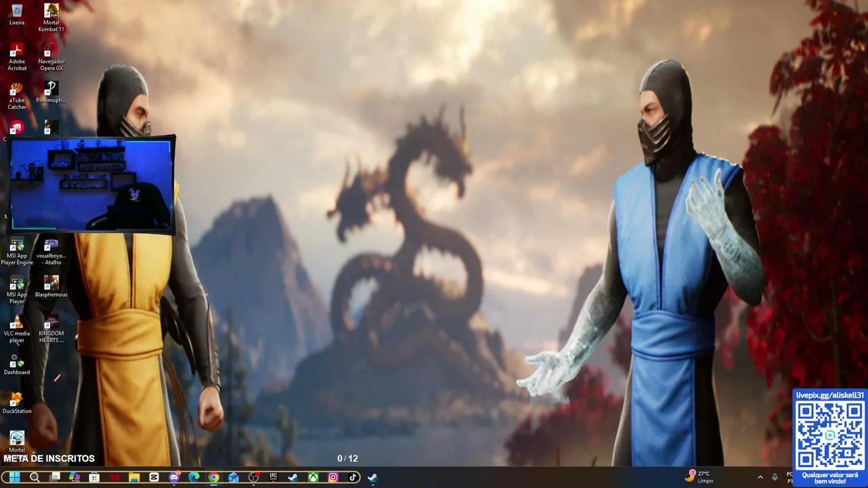This screenshot has height=488, width=868.
Task: Launch CapCut from the taskbar
Action: click(x=154, y=477)
